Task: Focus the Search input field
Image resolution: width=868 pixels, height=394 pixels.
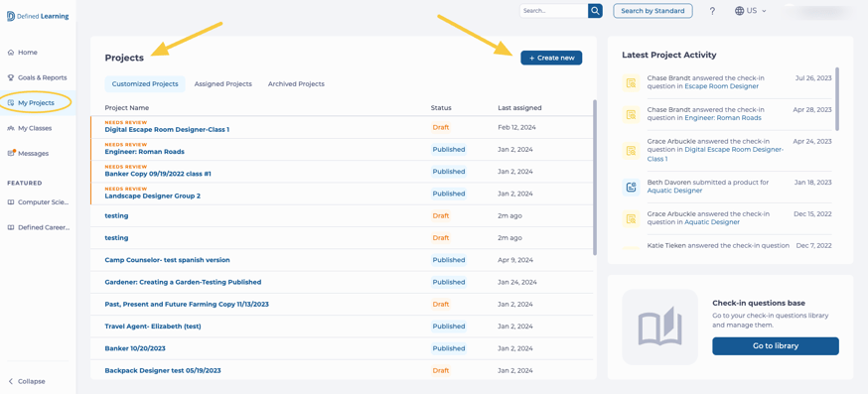Action: click(553, 11)
